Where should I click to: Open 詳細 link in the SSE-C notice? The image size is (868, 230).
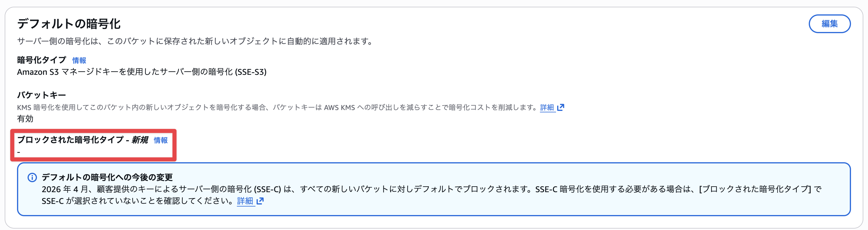(x=245, y=201)
